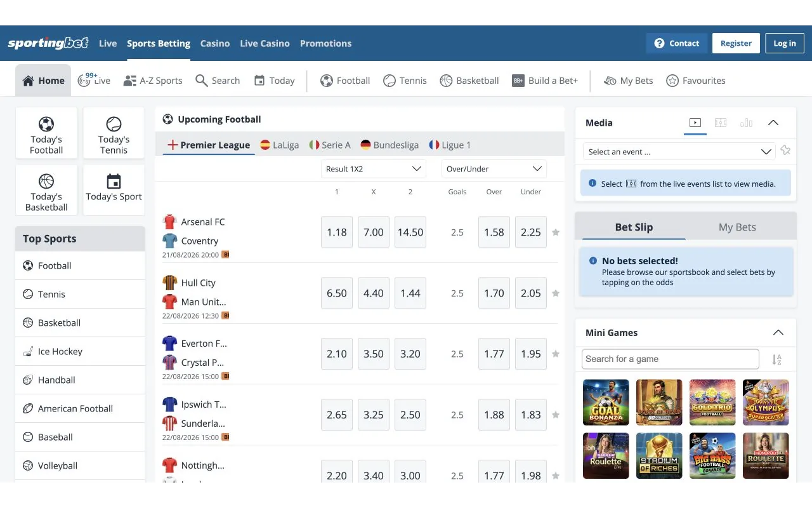Open the Stadium of Riches mini game
The height and width of the screenshot is (508, 812).
coord(659,456)
